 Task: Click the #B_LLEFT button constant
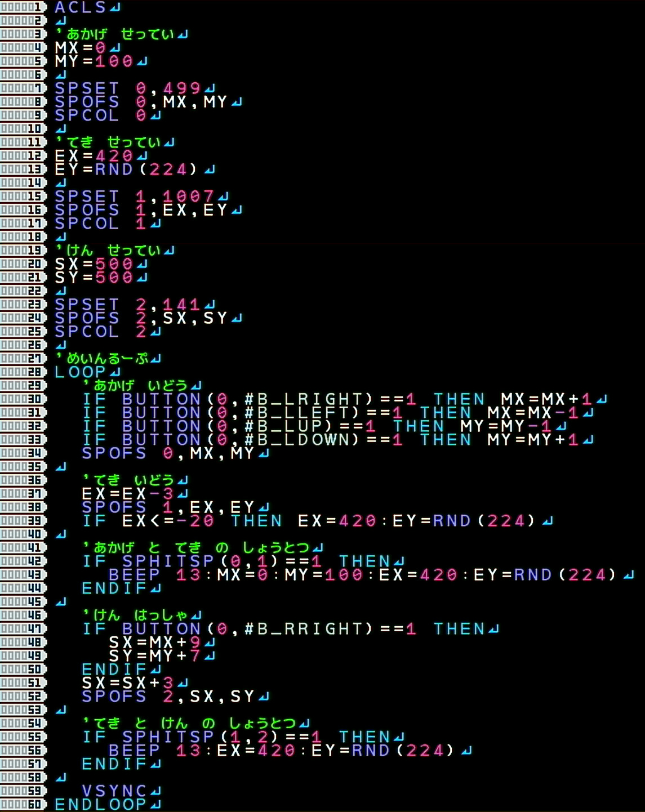pos(297,413)
